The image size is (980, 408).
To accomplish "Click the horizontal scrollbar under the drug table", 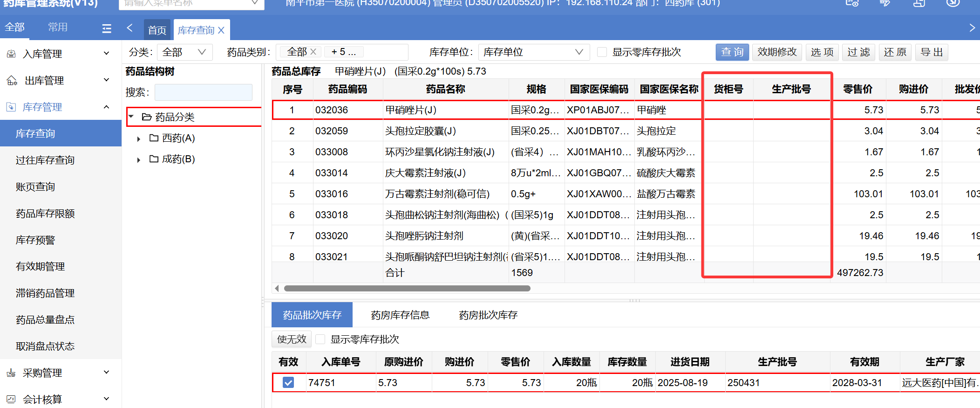I will point(407,289).
